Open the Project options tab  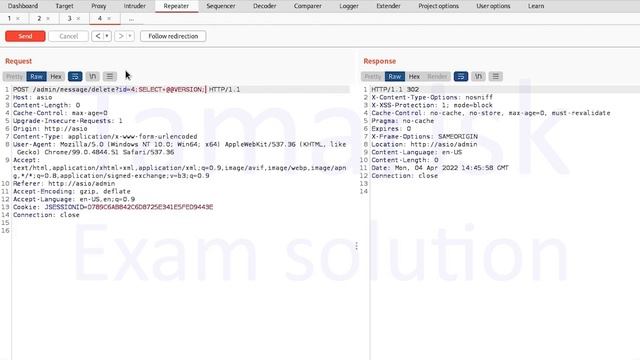(438, 6)
